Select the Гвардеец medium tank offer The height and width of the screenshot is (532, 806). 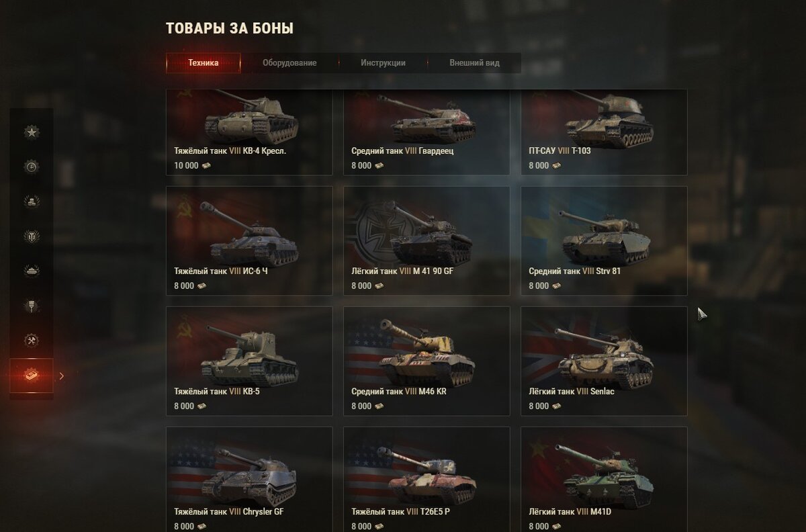pos(427,132)
